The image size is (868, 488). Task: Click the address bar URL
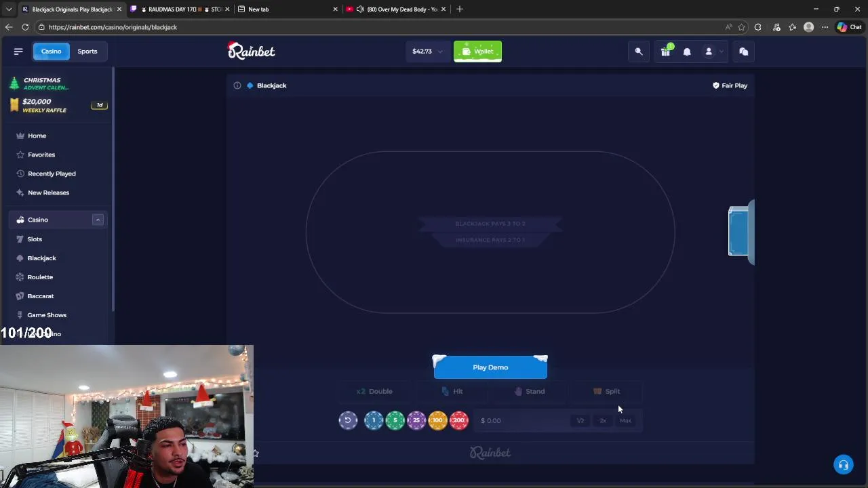(x=113, y=27)
